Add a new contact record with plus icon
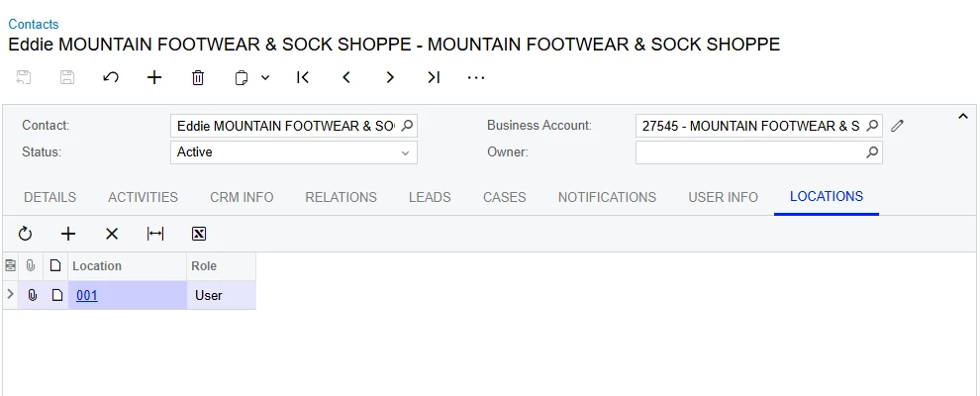The width and height of the screenshot is (980, 396). click(154, 77)
